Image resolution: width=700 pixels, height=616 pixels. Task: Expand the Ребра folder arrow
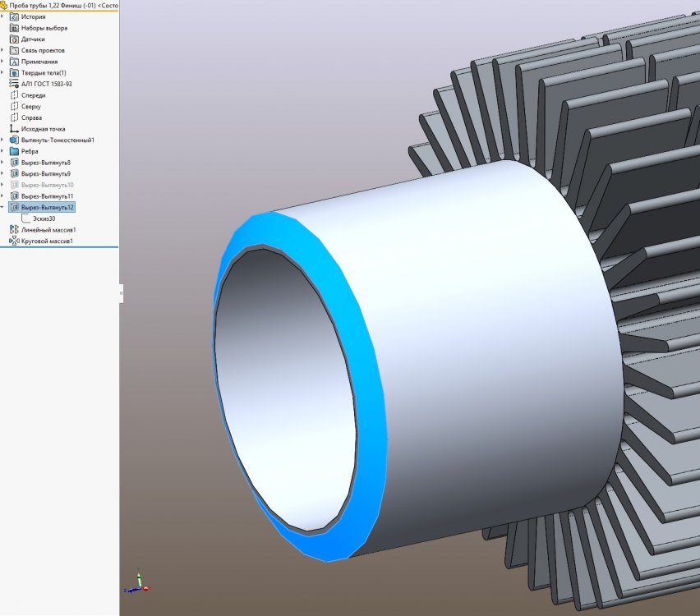(x=2, y=151)
